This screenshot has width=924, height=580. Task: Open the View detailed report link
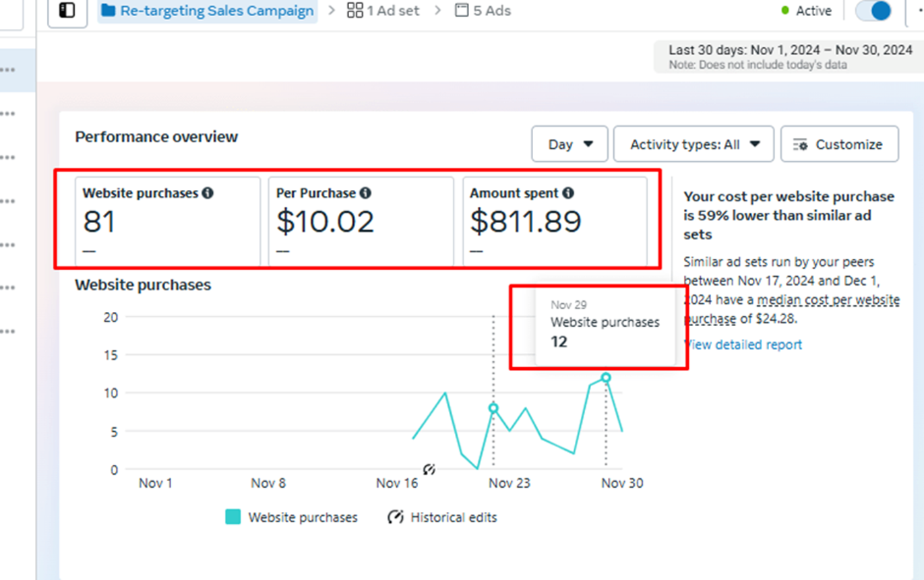[x=744, y=345]
